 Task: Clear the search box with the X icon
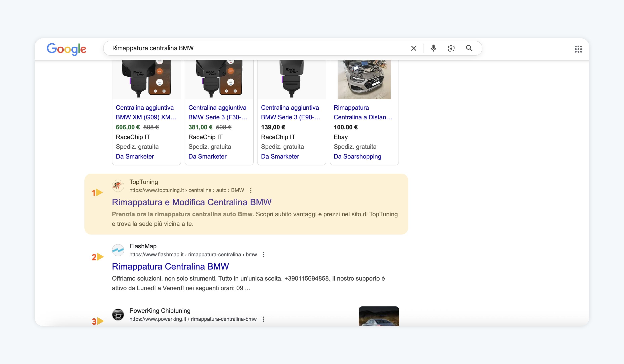(x=414, y=48)
